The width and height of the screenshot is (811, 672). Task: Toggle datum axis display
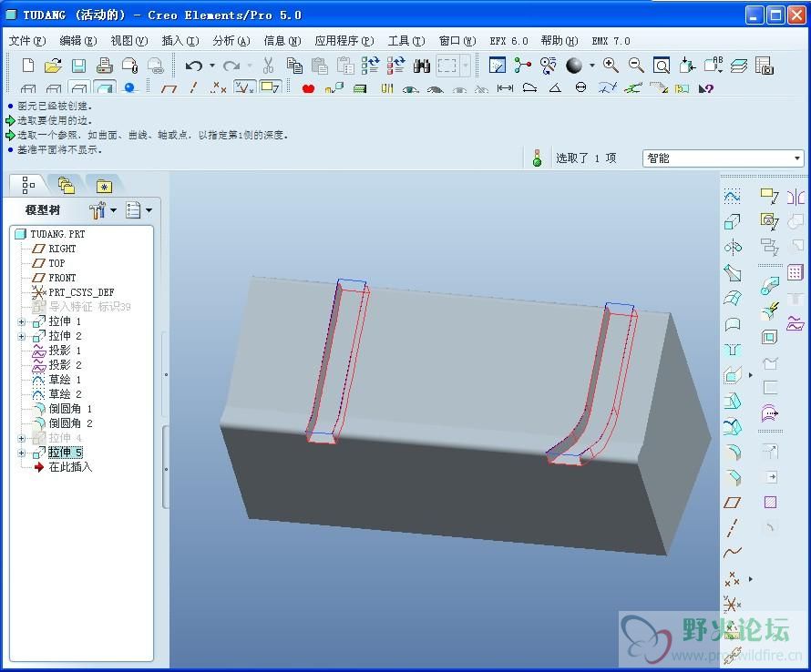(193, 88)
